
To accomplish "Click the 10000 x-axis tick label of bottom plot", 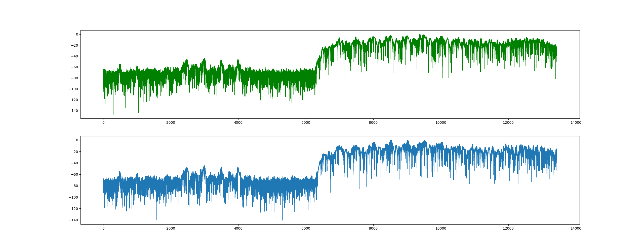I will [440, 229].
